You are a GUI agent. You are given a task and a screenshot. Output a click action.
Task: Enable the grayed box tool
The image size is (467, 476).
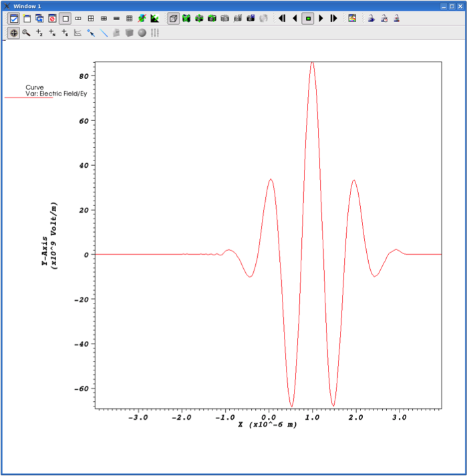[x=129, y=33]
